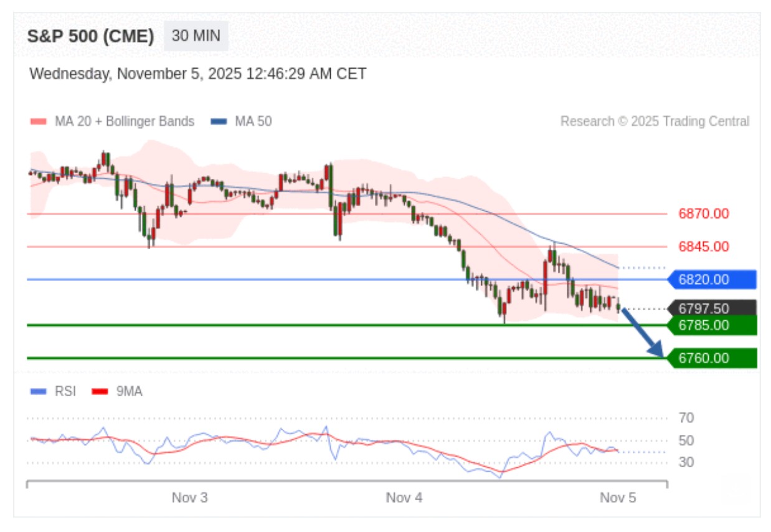Click the 6845.00 resistance label
The height and width of the screenshot is (532, 771).
[x=703, y=247]
